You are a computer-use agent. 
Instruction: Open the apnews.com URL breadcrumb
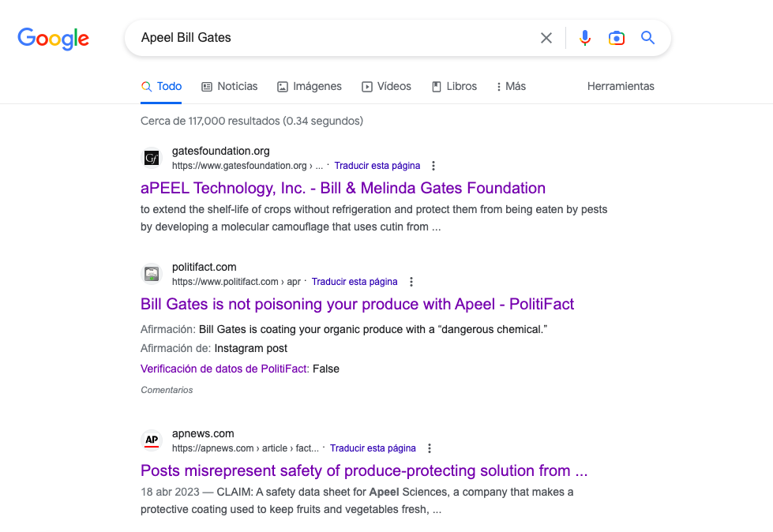pyautogui.click(x=245, y=448)
